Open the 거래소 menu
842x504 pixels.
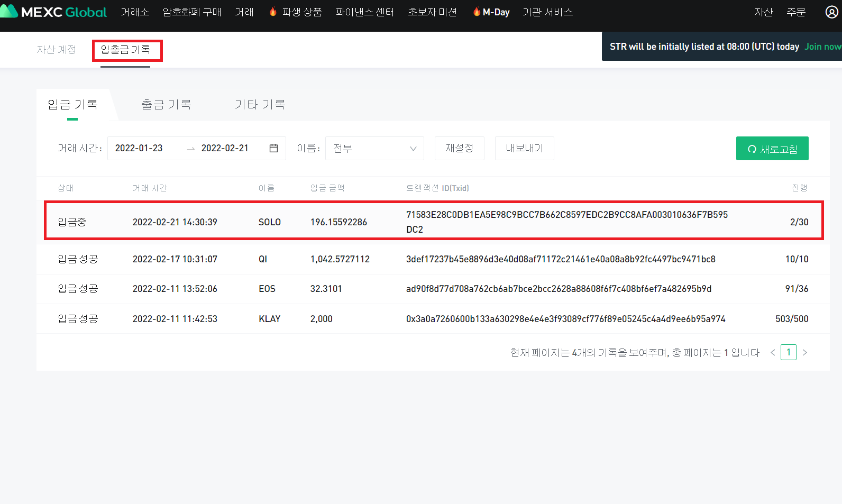coord(135,12)
